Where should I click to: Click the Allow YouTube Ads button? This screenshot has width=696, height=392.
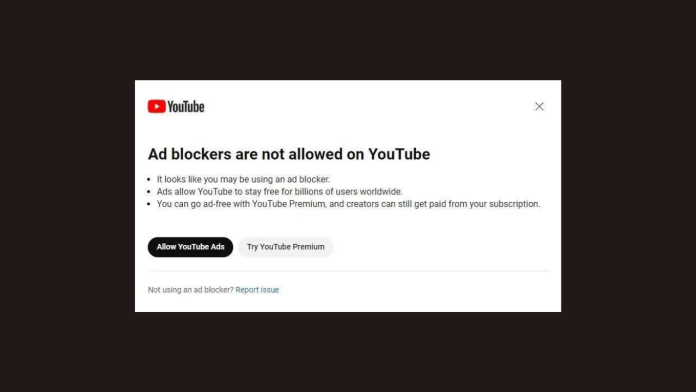[190, 247]
